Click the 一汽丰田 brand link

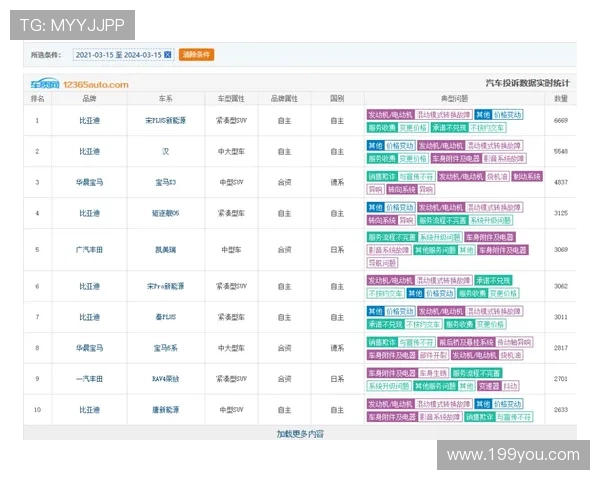pos(89,379)
